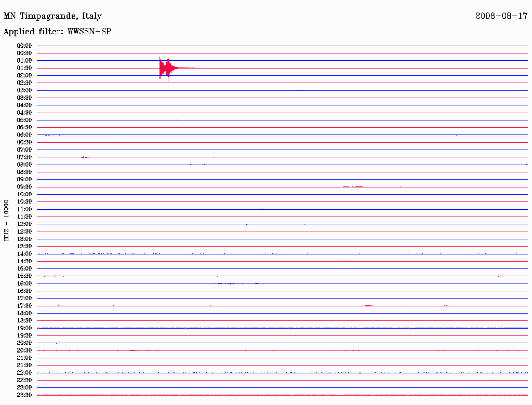Click the station title 'MN Timpagrande, Italy'
532x405 pixels.
[52, 16]
